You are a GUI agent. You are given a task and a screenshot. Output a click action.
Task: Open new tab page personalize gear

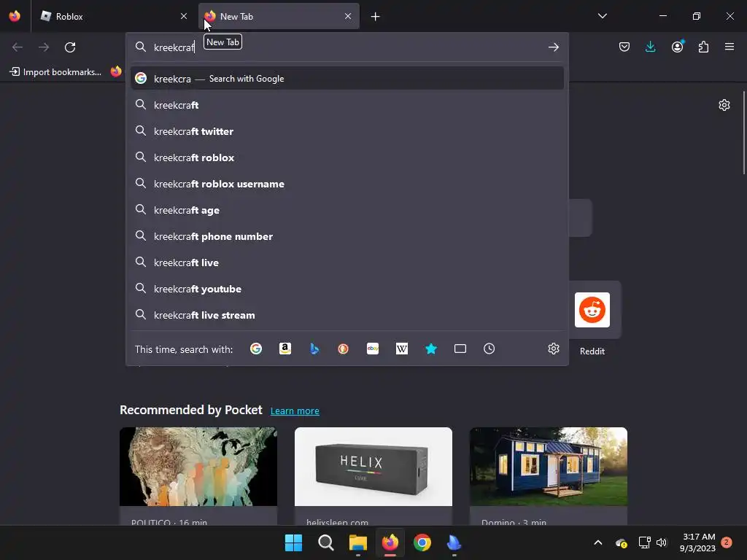pos(724,105)
